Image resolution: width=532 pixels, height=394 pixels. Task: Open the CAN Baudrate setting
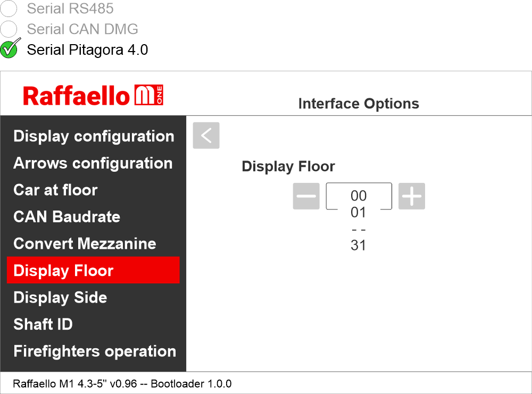coord(66,217)
